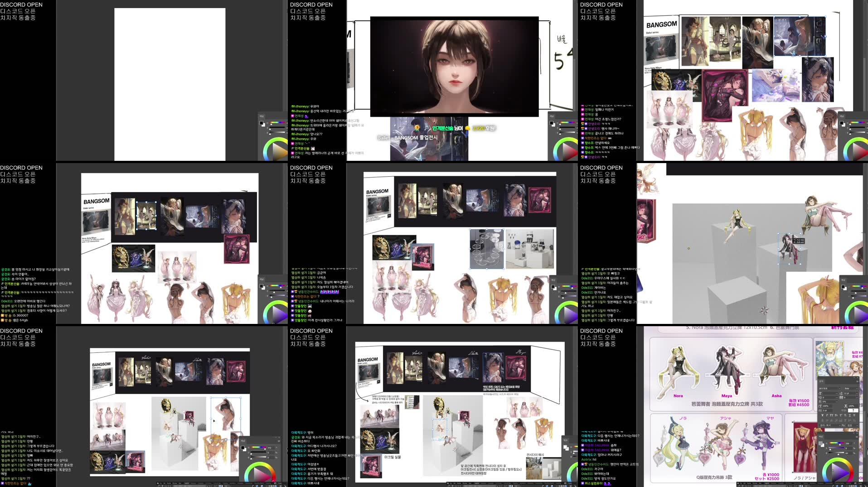Open the Character panel flyout menu
Image resolution: width=868 pixels, height=487 pixels.
coord(857,381)
